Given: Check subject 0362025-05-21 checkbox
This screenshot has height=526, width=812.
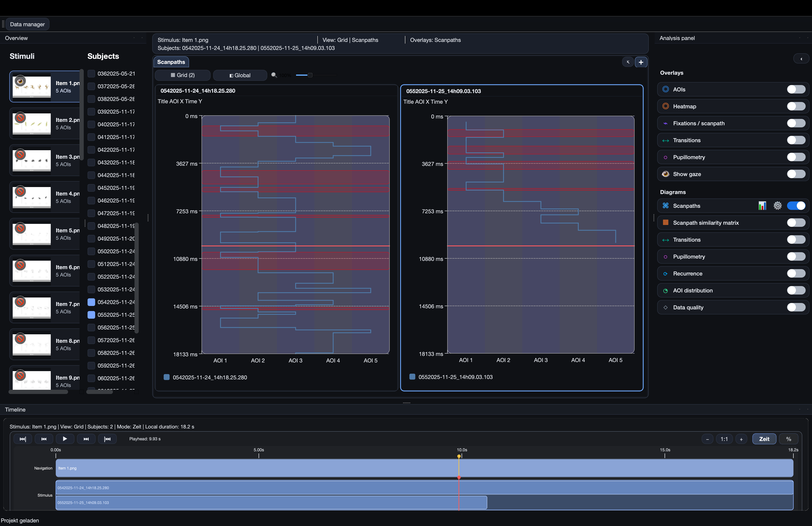Looking at the screenshot, I should [91, 73].
